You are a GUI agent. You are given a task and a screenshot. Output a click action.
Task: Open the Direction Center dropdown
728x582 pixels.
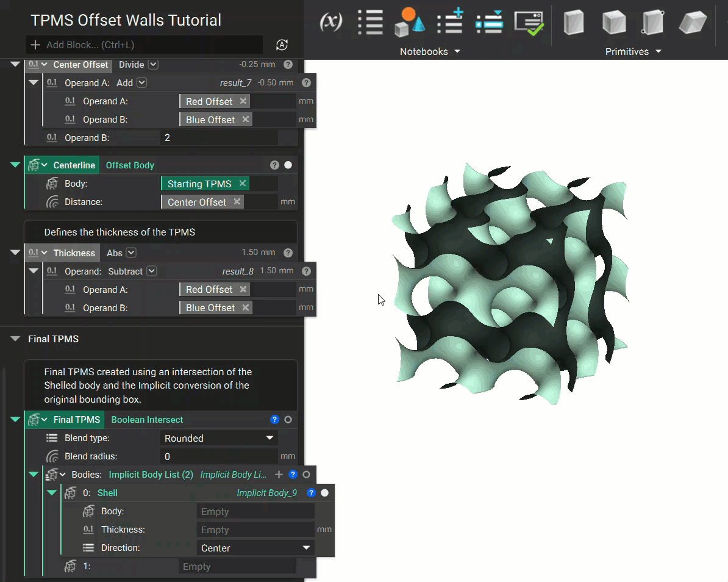(x=255, y=548)
